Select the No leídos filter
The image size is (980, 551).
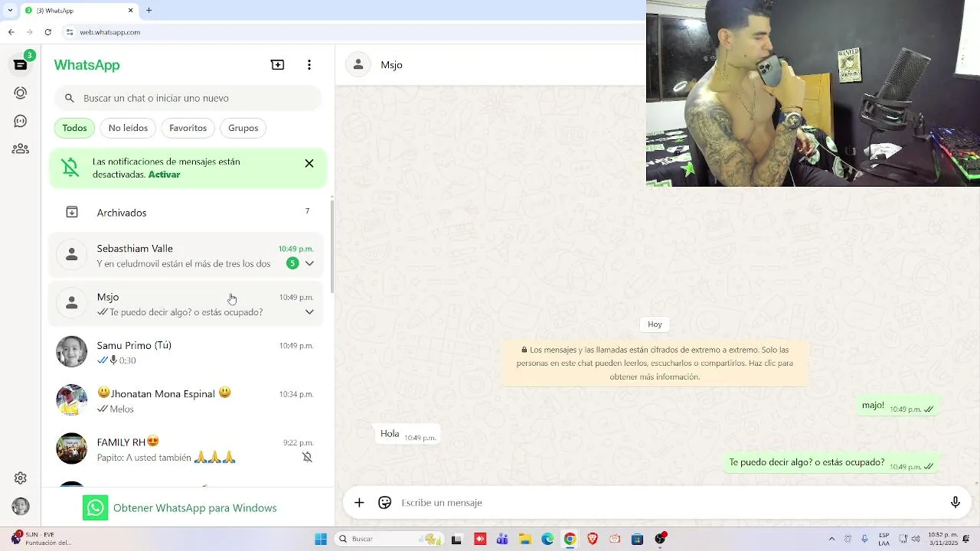(128, 128)
